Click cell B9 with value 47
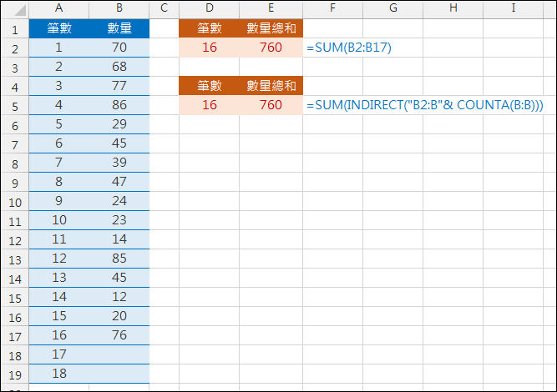557x392 pixels. click(119, 182)
